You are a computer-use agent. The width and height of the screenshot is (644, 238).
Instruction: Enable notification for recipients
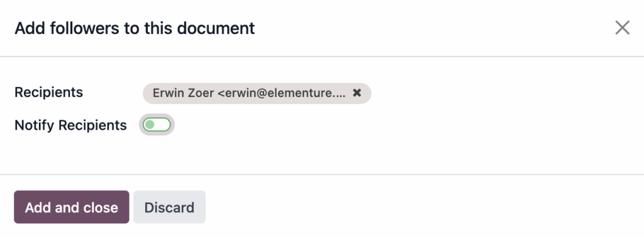pos(157,125)
